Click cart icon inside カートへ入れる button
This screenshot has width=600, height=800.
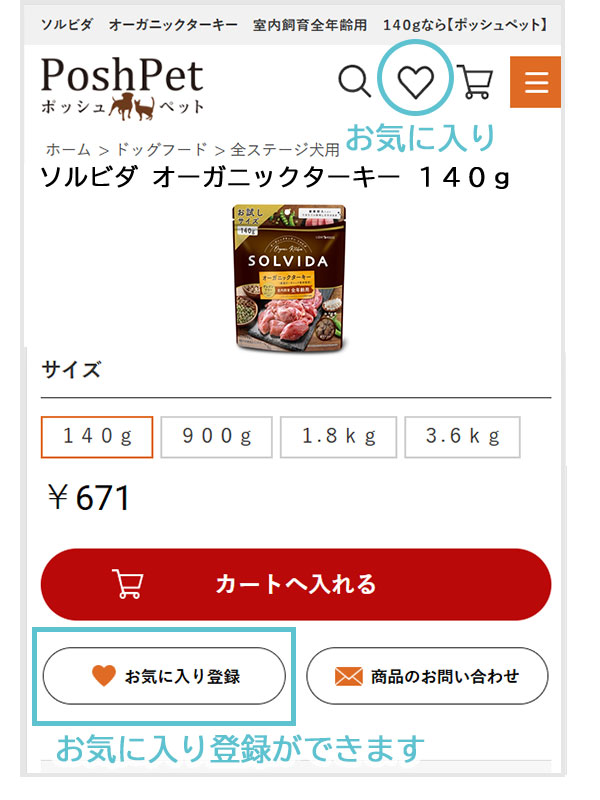click(128, 584)
